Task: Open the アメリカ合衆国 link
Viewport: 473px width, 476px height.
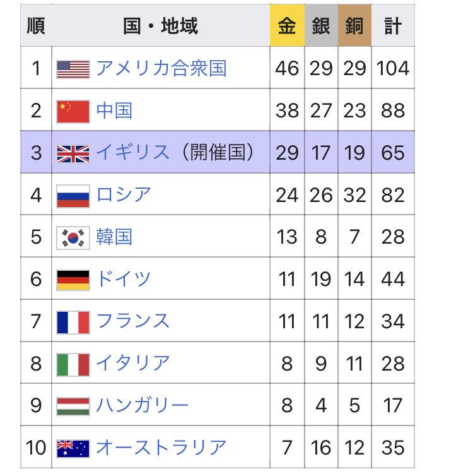Action: 161,68
